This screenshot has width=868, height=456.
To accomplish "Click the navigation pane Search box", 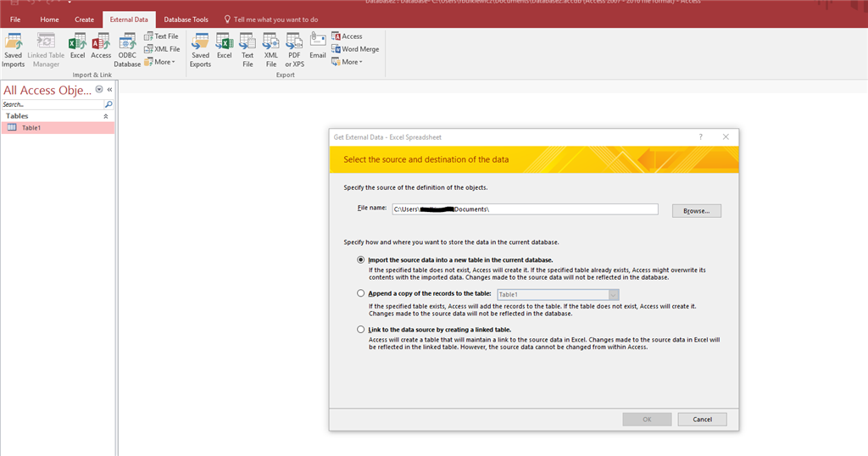I will pos(53,104).
